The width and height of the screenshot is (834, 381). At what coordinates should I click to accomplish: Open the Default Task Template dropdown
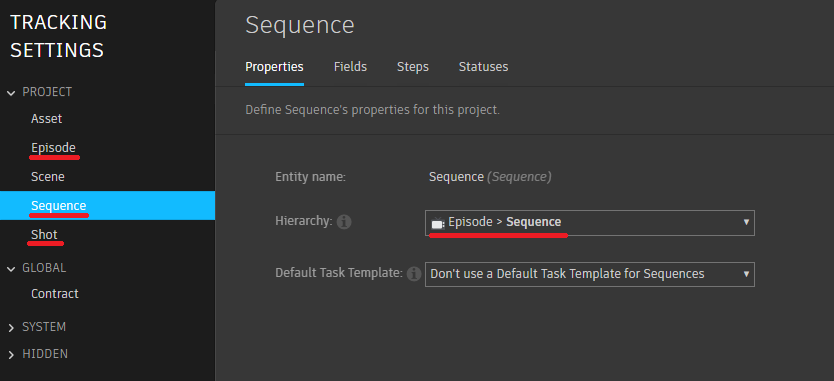click(589, 274)
